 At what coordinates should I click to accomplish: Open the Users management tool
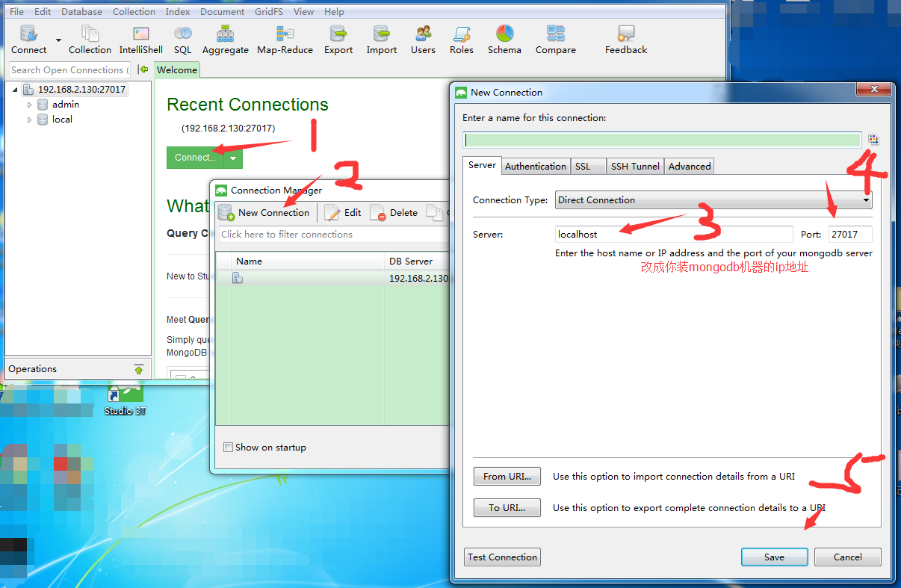[x=423, y=40]
